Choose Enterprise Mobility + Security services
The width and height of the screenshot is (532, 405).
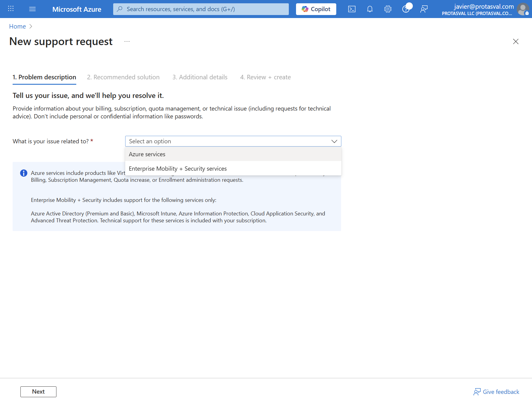(x=233, y=169)
